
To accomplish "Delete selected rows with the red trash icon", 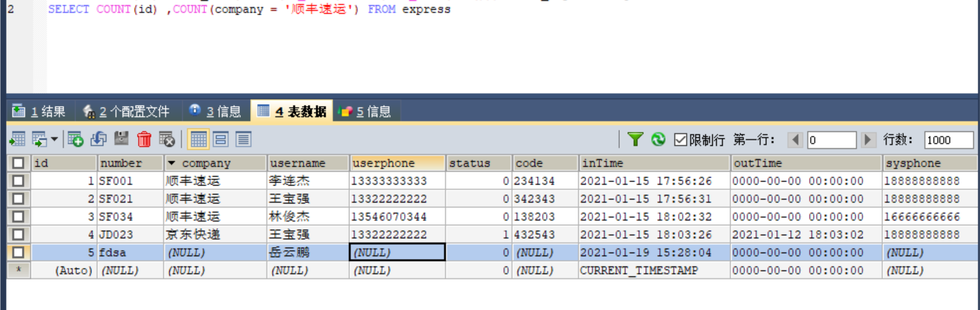I will pyautogui.click(x=144, y=139).
